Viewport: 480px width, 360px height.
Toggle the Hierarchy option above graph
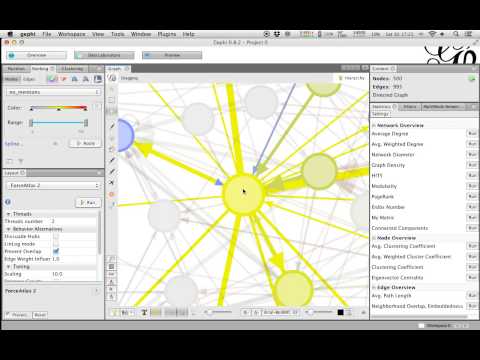coord(352,78)
